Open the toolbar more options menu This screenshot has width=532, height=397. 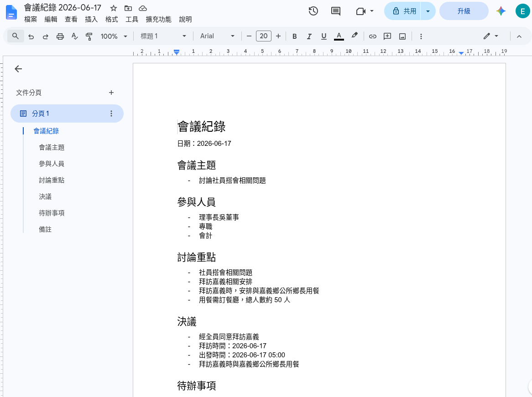point(421,36)
